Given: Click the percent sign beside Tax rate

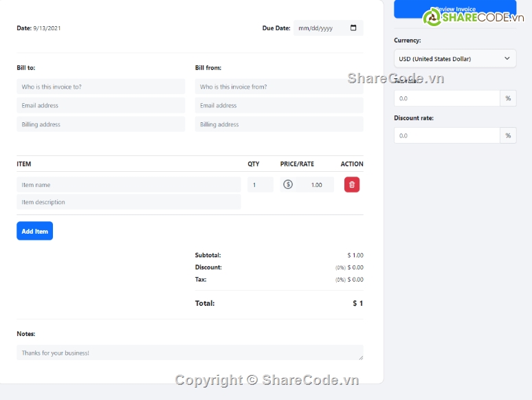Looking at the screenshot, I should coord(508,98).
